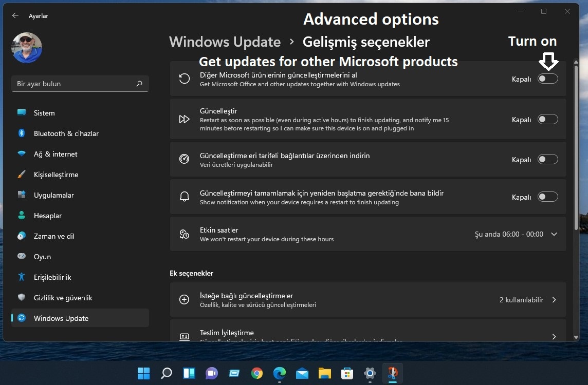Image resolution: width=588 pixels, height=385 pixels.
Task: Open Gizlilik ve güvenlik settings
Action: pyautogui.click(x=80, y=298)
